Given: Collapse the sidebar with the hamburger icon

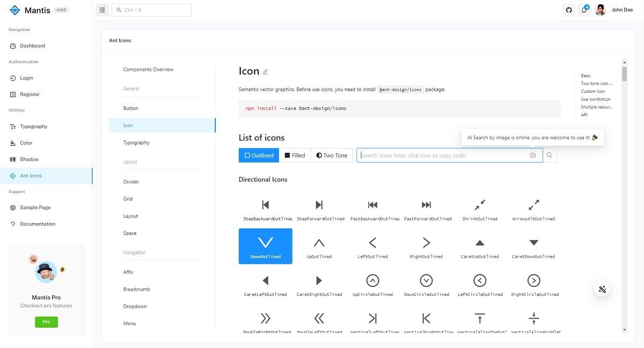Looking at the screenshot, I should coord(102,10).
